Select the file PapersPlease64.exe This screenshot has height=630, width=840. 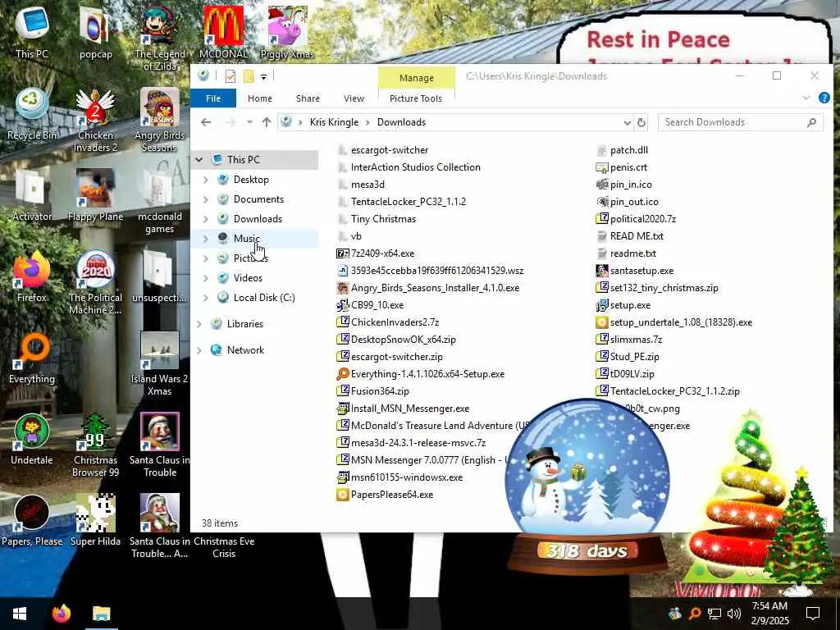coord(391,495)
